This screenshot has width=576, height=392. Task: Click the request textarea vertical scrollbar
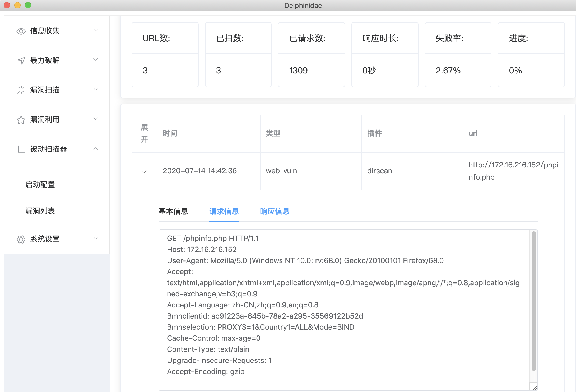pos(533,301)
